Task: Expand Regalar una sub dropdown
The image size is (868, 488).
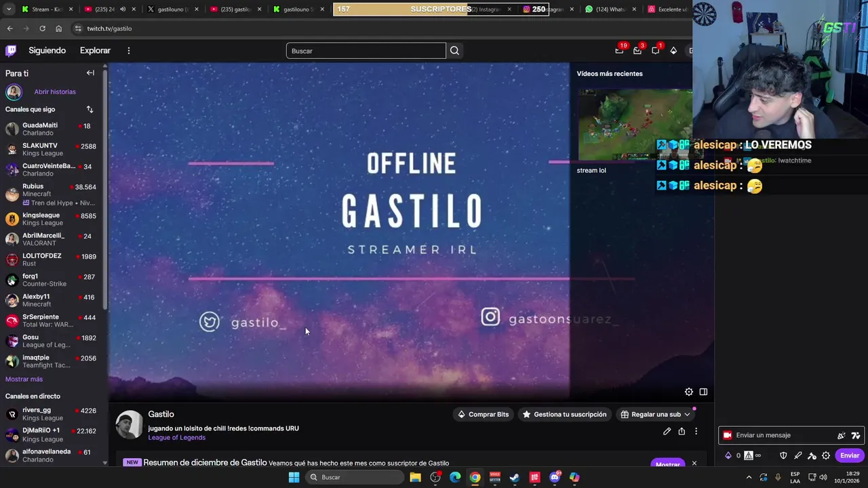Action: point(687,414)
